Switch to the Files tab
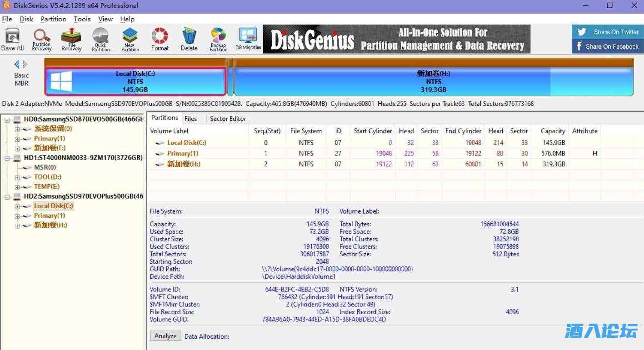 190,119
